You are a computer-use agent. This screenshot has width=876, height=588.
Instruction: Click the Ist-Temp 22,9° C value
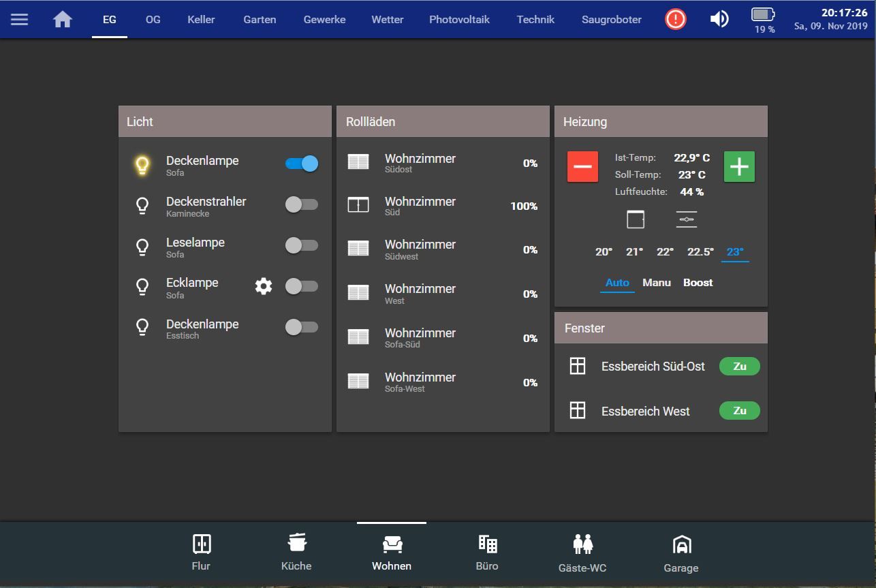(x=692, y=157)
